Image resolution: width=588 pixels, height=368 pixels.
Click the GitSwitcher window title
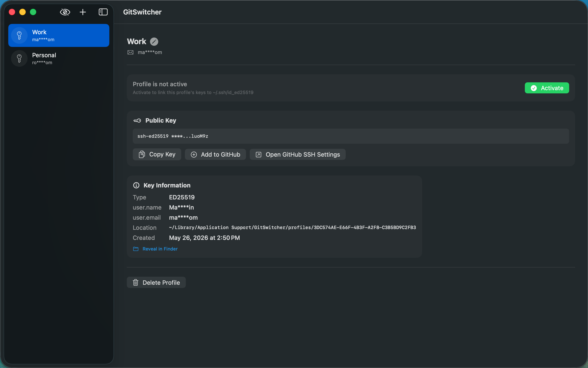[142, 12]
